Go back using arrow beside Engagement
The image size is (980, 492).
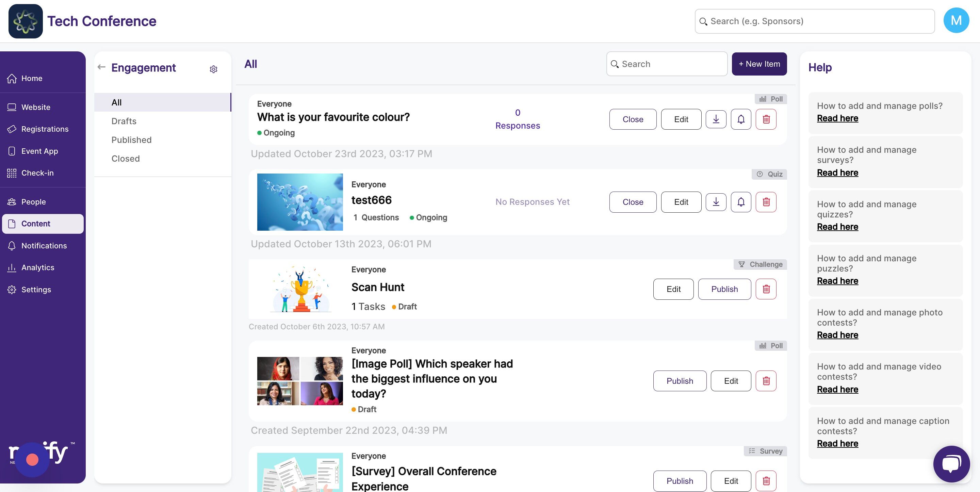coord(101,67)
